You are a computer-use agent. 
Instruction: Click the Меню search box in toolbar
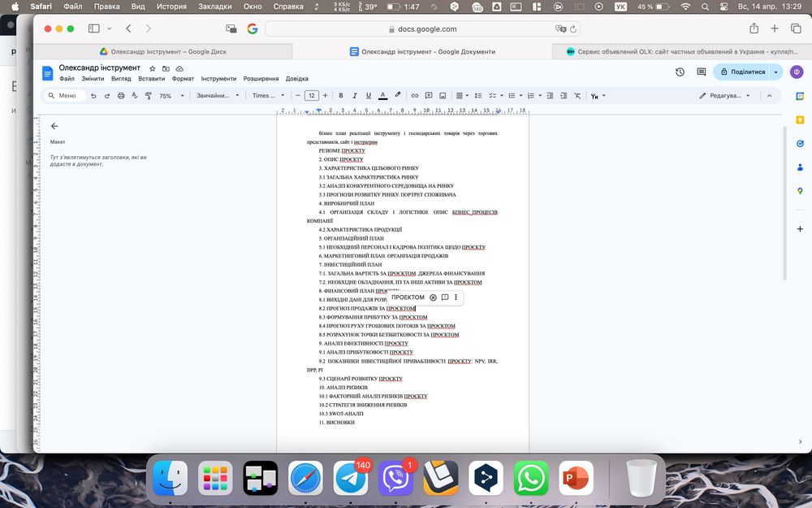coord(63,96)
